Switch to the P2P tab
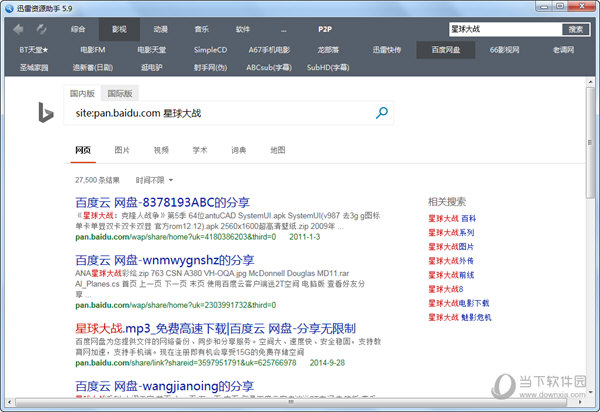Viewport: 600px width, 412px height. [325, 29]
